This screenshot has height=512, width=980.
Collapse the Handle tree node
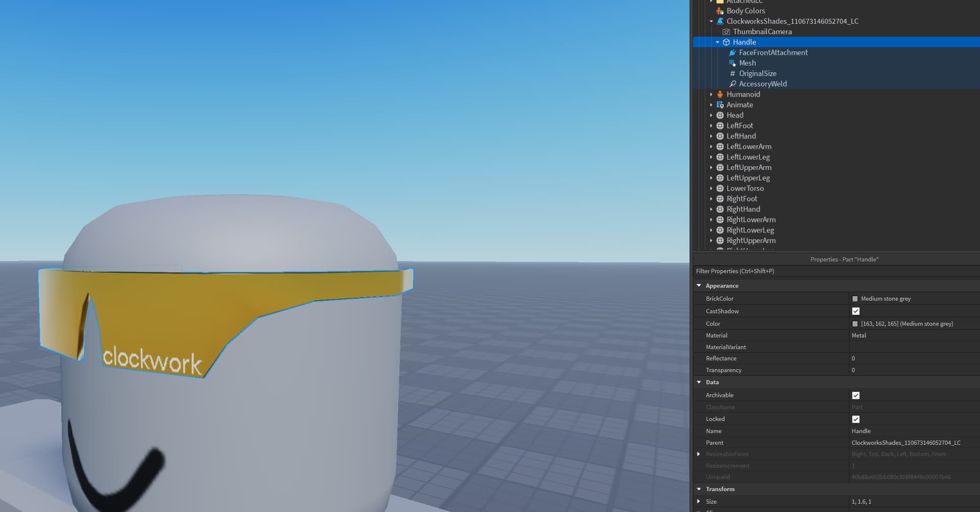click(x=717, y=42)
